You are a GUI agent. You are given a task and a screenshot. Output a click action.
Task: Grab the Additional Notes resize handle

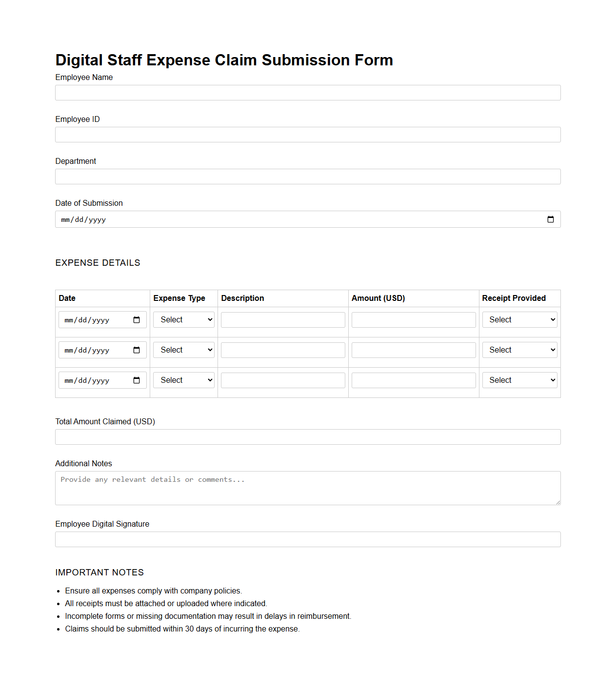(x=558, y=502)
